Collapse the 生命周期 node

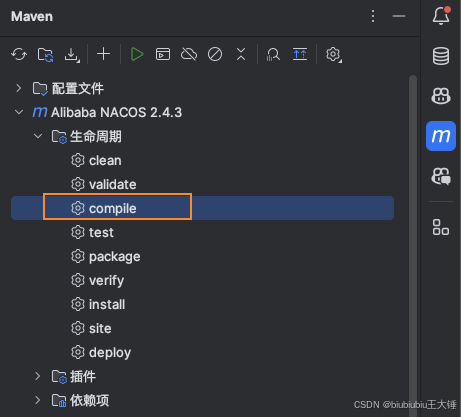(x=38, y=136)
